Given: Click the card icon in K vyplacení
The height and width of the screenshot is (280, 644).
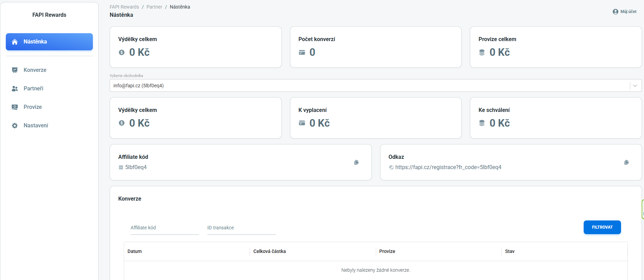Looking at the screenshot, I should 302,123.
